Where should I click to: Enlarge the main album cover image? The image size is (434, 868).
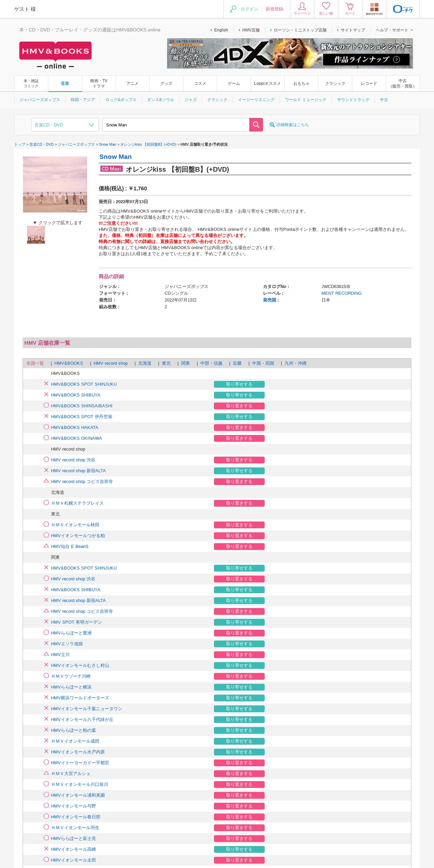[55, 185]
